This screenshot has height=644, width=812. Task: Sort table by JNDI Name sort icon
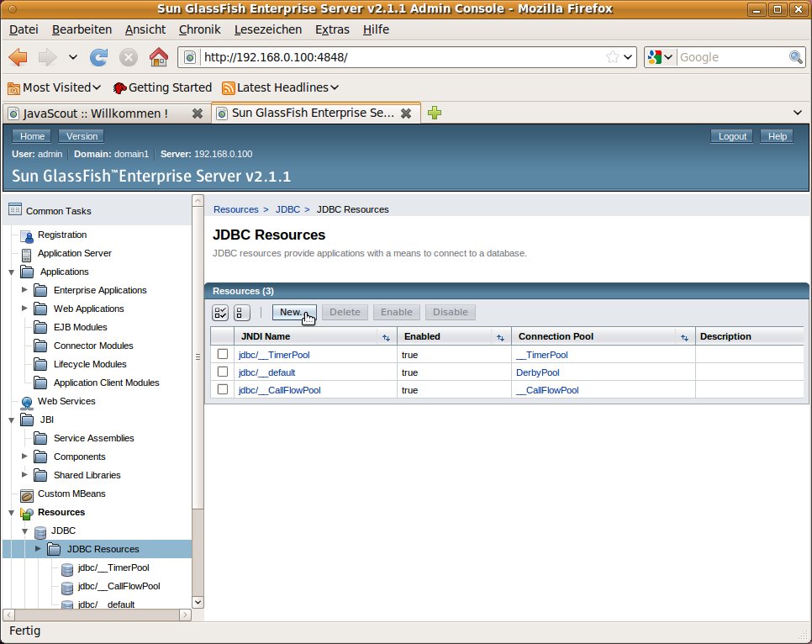click(387, 337)
